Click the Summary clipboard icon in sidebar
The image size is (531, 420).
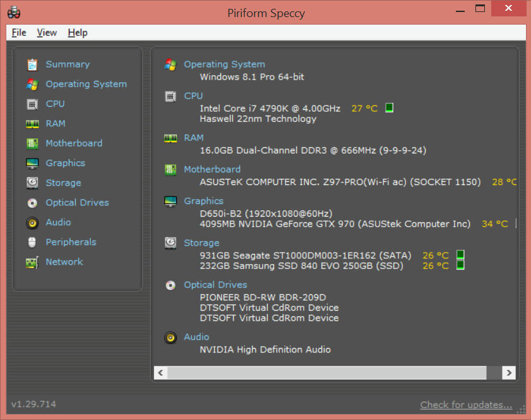coord(32,64)
